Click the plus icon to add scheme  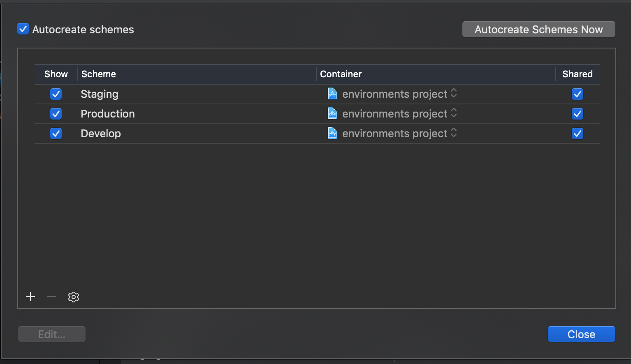(30, 297)
